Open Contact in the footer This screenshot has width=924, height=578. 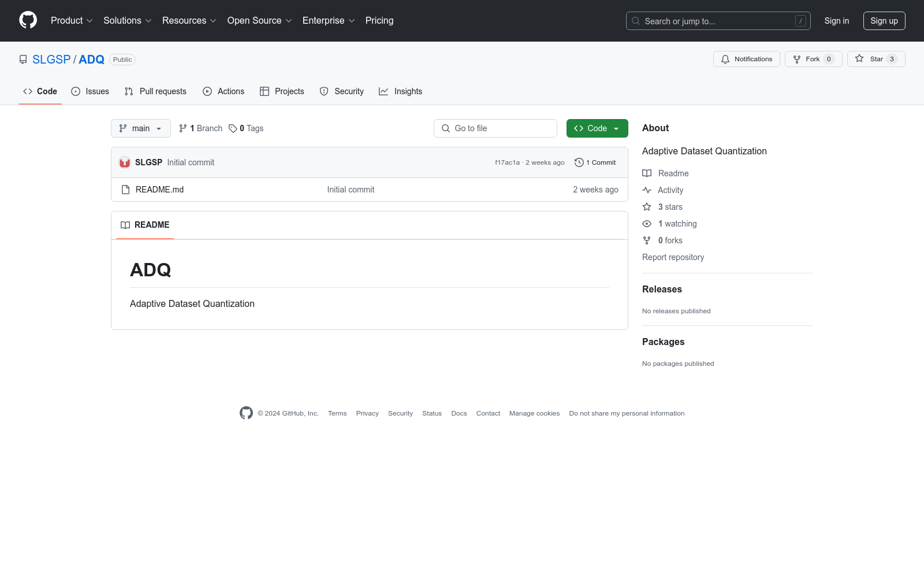(x=488, y=413)
